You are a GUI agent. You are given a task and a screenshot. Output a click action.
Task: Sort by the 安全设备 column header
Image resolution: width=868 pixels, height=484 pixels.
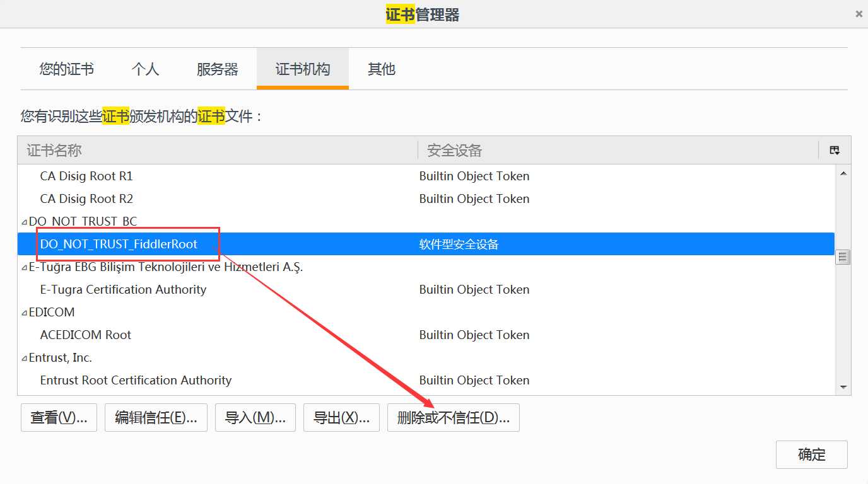tap(618, 150)
